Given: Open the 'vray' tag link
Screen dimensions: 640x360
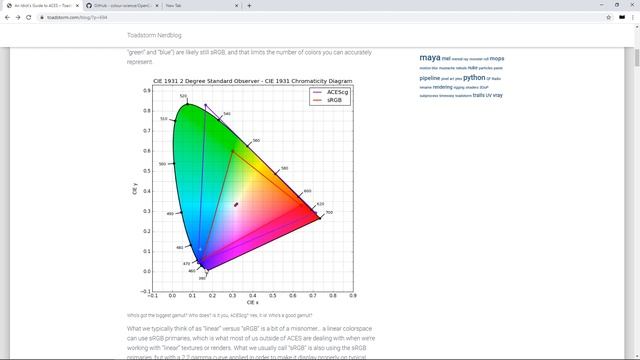Looking at the screenshot, I should point(498,95).
